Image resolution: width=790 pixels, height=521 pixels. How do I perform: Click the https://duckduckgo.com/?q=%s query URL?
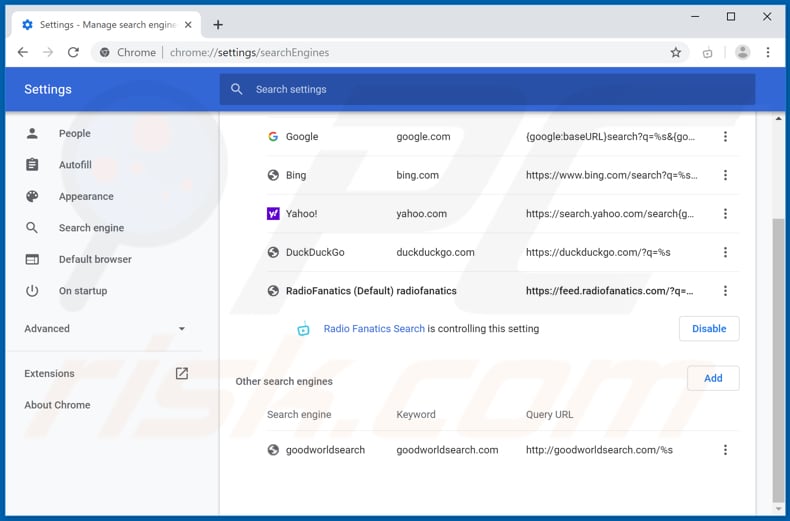coord(598,252)
